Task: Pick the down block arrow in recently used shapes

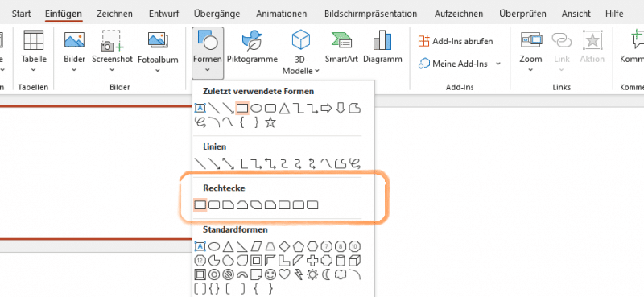Action: tap(340, 109)
